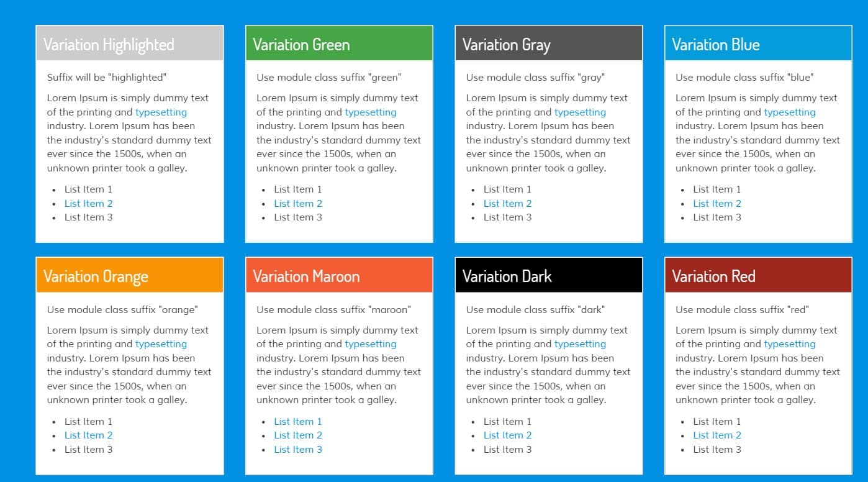Select the Variation Red heading
This screenshot has width=868, height=482.
tap(713, 276)
